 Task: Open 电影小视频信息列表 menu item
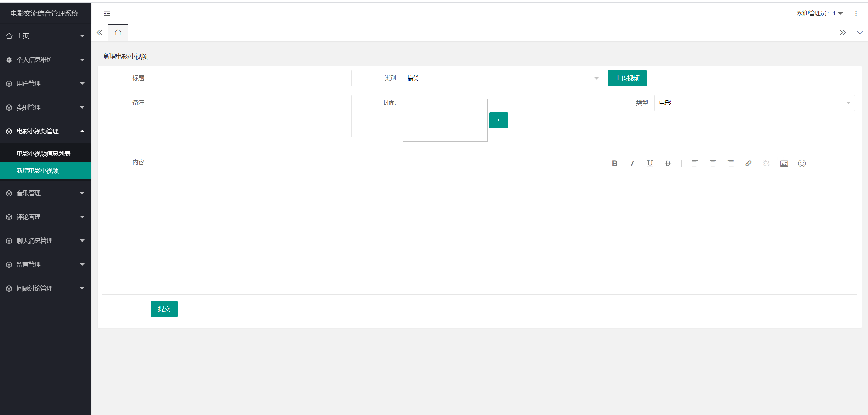(44, 154)
